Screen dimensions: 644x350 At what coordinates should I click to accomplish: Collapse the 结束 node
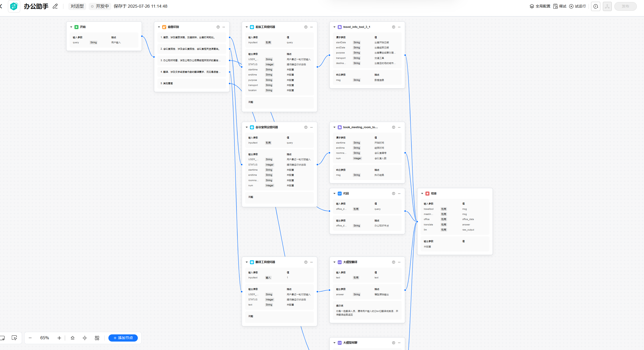coord(422,193)
